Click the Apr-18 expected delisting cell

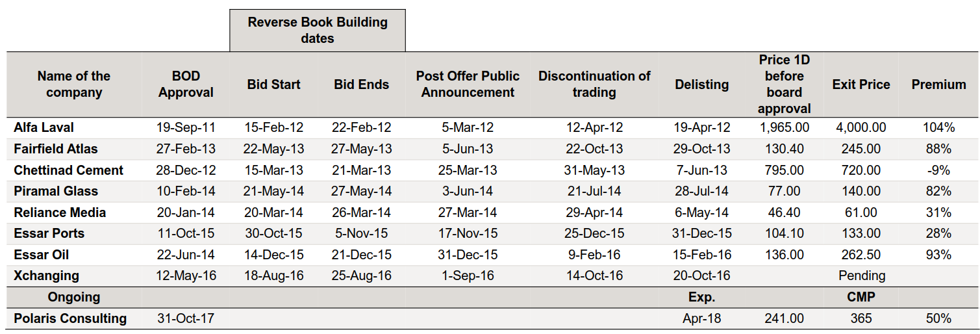[x=701, y=318]
